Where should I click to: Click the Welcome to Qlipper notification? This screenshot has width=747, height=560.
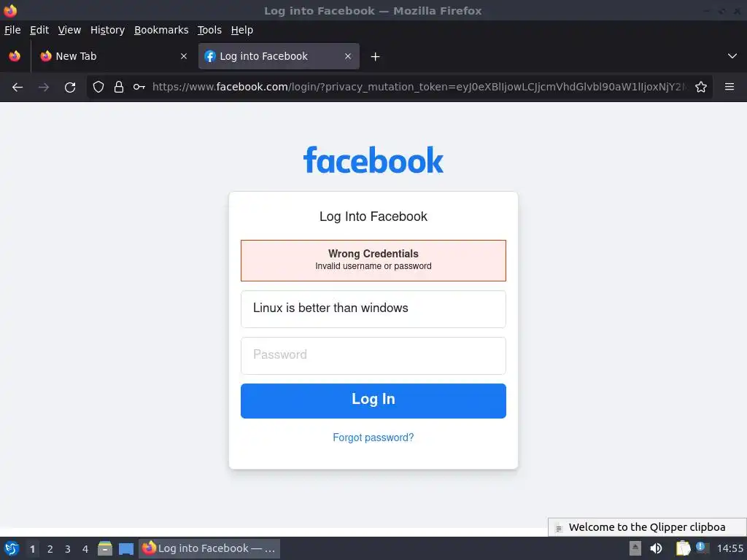[648, 527]
